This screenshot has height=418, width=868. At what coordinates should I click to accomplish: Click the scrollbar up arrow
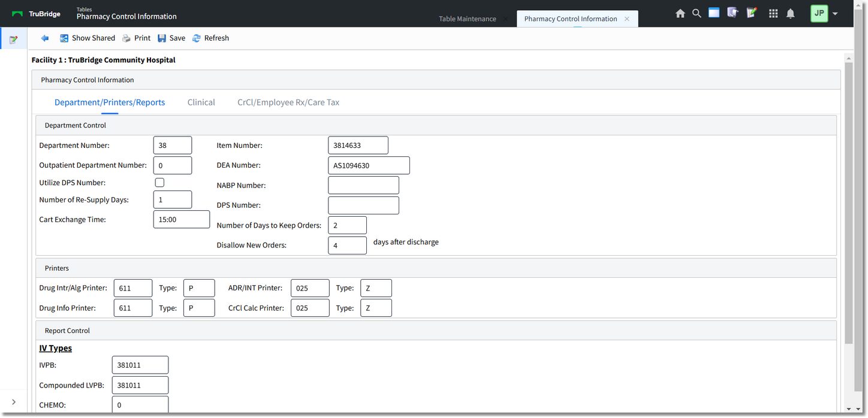(x=849, y=57)
